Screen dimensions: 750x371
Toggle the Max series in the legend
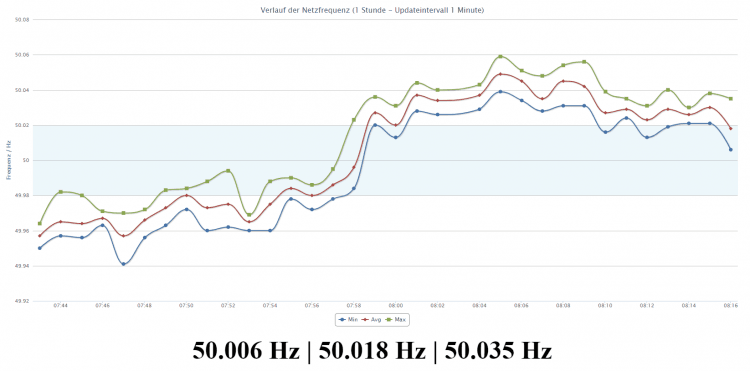click(397, 319)
